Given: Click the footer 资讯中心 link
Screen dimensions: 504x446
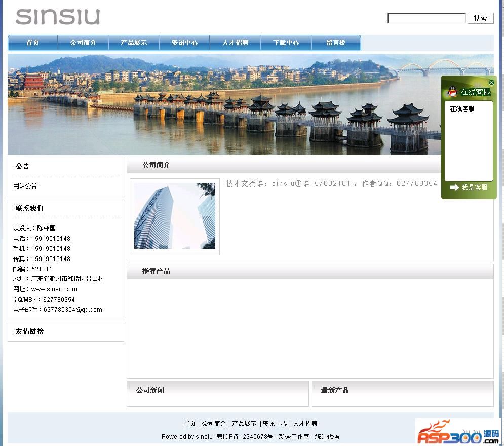Looking at the screenshot, I should coord(275,424).
